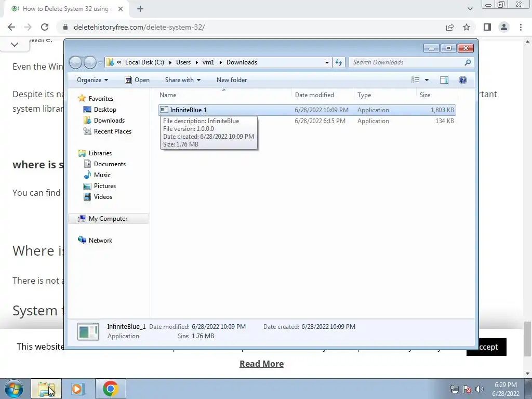The width and height of the screenshot is (532, 399).
Task: Select the 134 KB application file row
Action: point(307,121)
